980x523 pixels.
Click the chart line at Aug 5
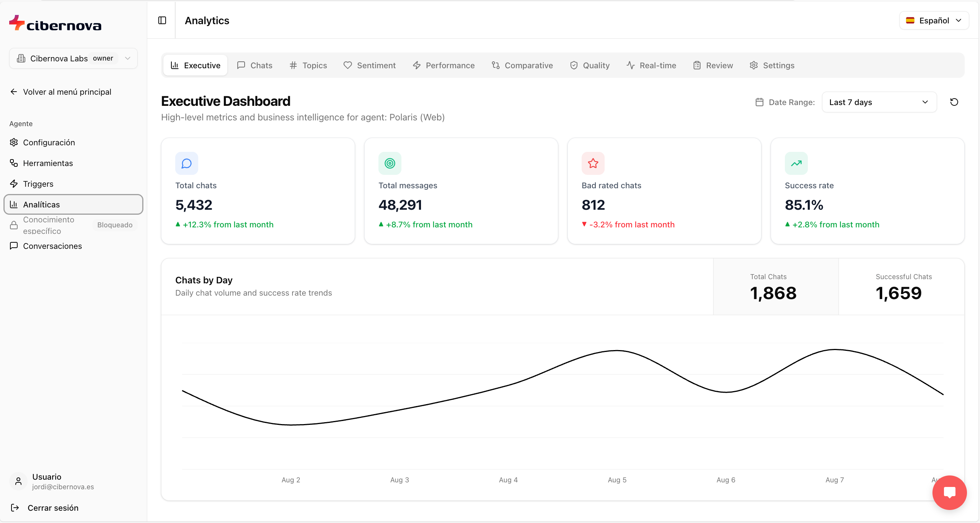[x=617, y=350]
